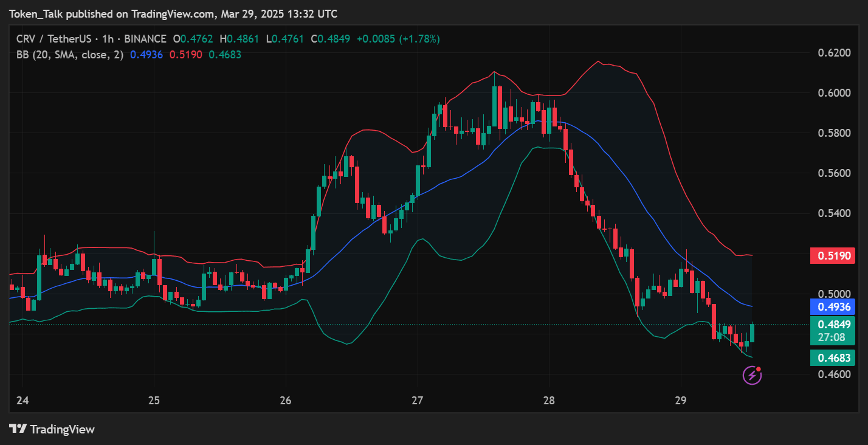Image resolution: width=868 pixels, height=445 pixels.
Task: Click the red 0.5190 upper band price tag
Action: pos(833,255)
